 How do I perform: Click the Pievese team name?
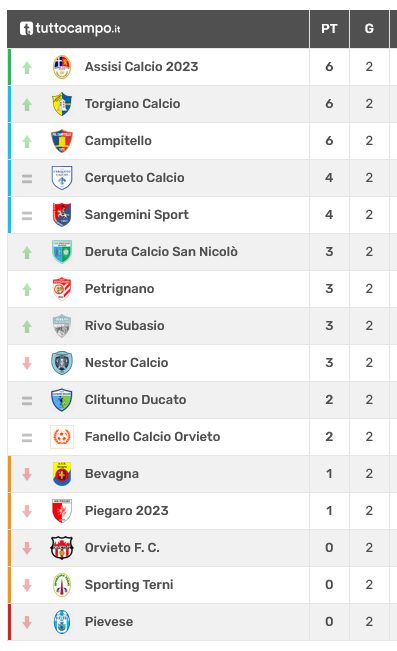coord(109,622)
